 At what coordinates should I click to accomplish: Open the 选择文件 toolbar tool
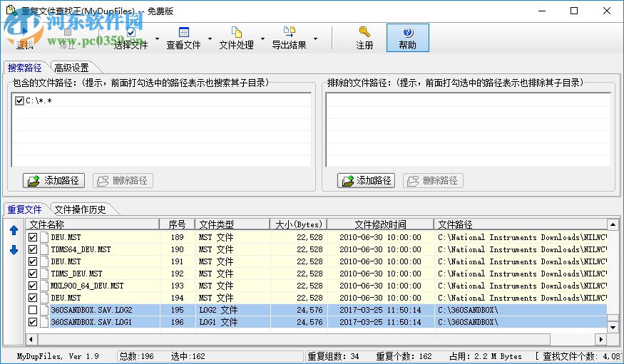(131, 38)
